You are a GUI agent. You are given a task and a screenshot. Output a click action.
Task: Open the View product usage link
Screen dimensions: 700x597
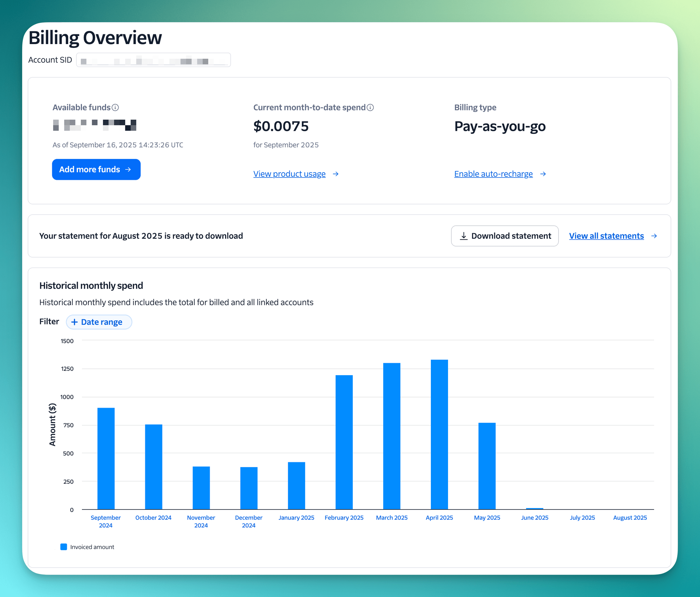click(x=289, y=174)
